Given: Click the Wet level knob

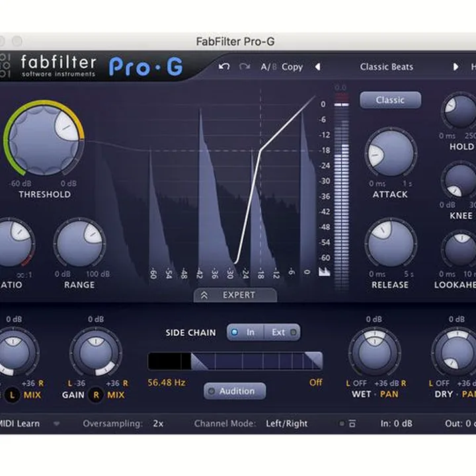Looking at the screenshot, I should click(374, 353).
